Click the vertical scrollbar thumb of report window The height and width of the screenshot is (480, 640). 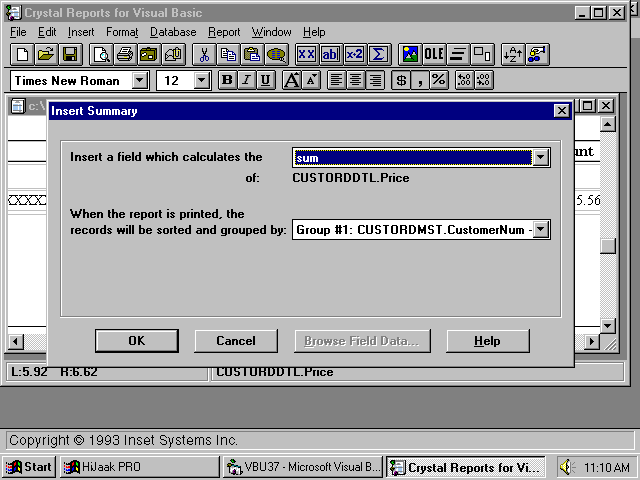tap(608, 246)
